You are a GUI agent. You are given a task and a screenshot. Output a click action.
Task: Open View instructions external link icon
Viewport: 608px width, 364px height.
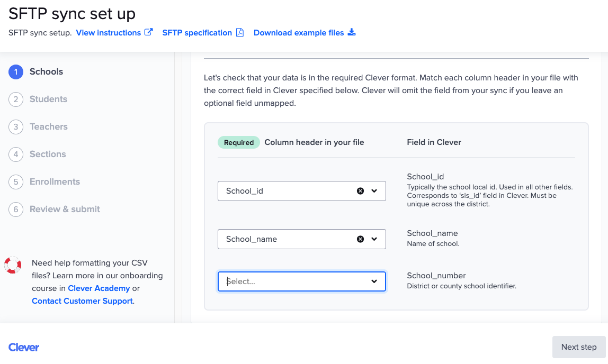tap(148, 32)
